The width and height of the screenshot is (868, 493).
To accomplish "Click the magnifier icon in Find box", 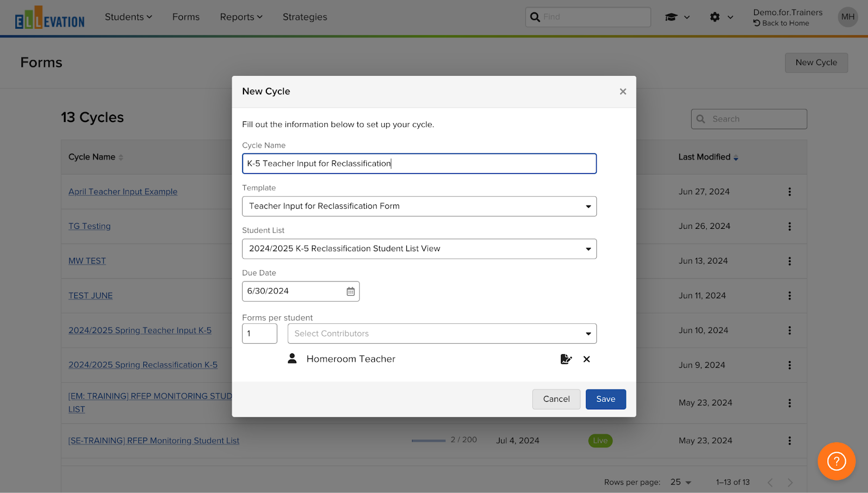I will [535, 17].
